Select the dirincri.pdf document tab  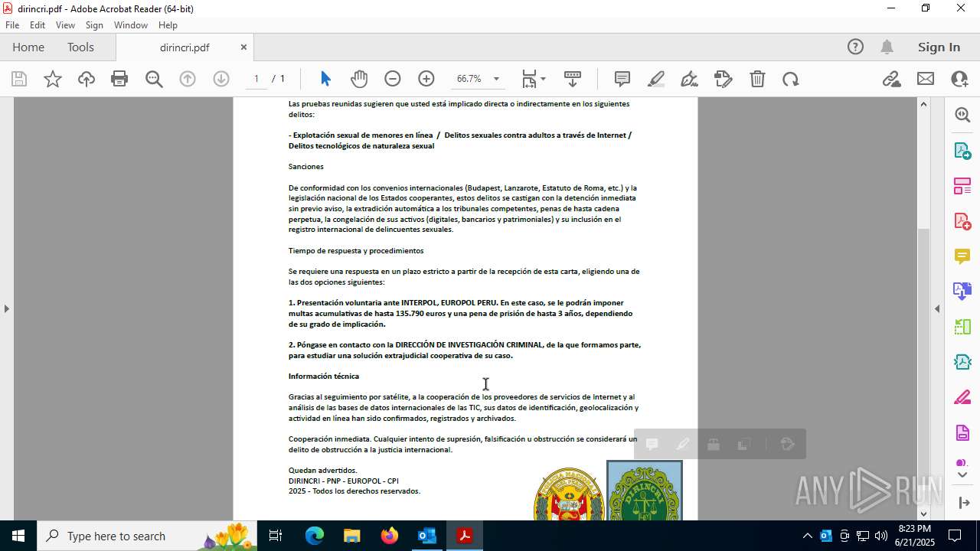tap(185, 47)
